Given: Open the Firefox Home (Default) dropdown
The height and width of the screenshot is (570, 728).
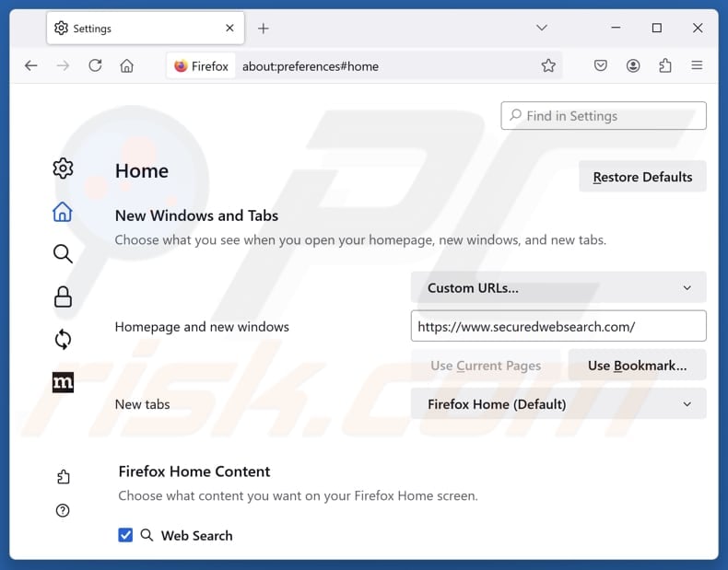Looking at the screenshot, I should point(558,404).
